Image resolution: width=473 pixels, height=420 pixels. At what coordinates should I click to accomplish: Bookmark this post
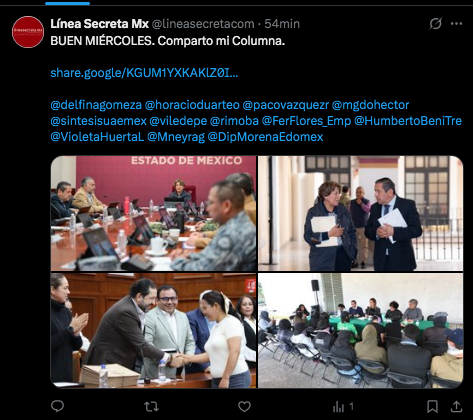click(x=432, y=406)
